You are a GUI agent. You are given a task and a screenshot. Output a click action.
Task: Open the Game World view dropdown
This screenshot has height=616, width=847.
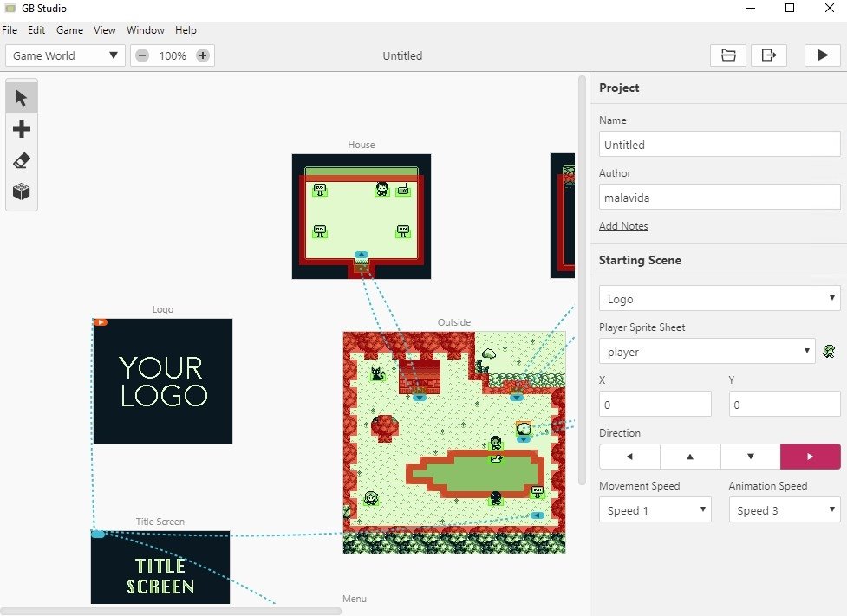(65, 55)
